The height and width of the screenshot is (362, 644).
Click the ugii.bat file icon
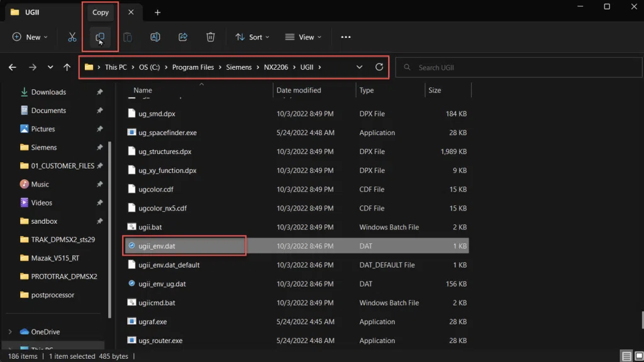[131, 226]
